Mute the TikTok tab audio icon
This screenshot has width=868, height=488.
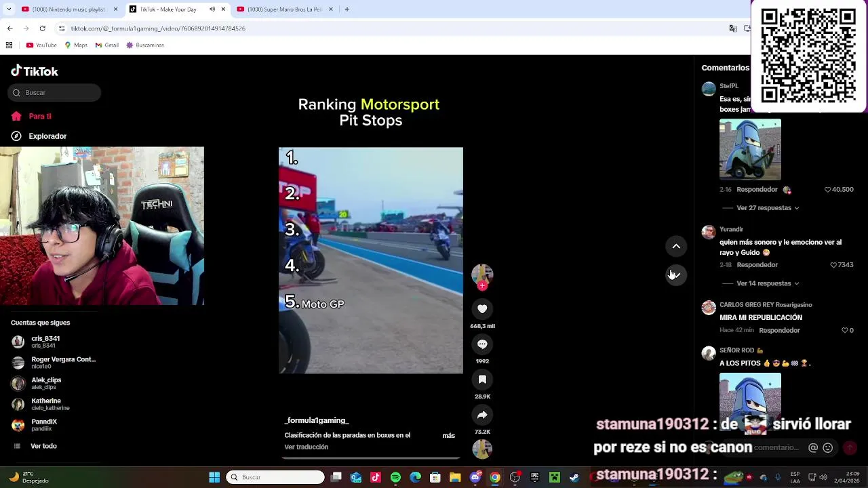[x=212, y=9]
